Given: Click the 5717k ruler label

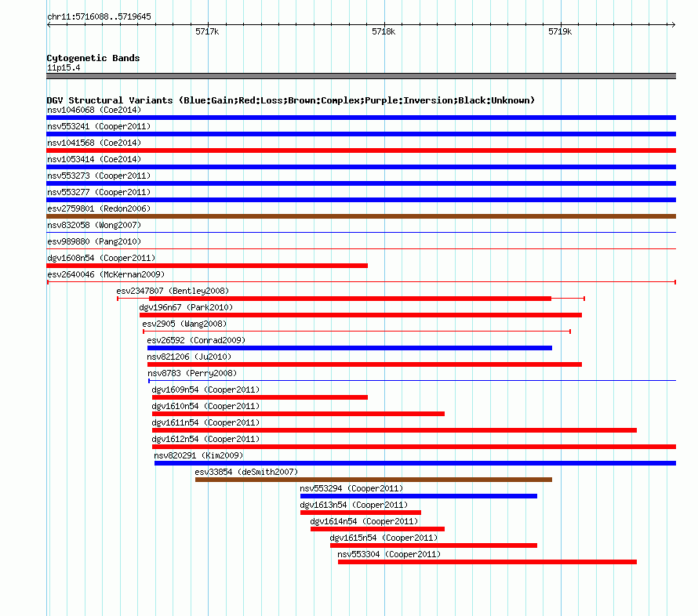Looking at the screenshot, I should point(207,31).
